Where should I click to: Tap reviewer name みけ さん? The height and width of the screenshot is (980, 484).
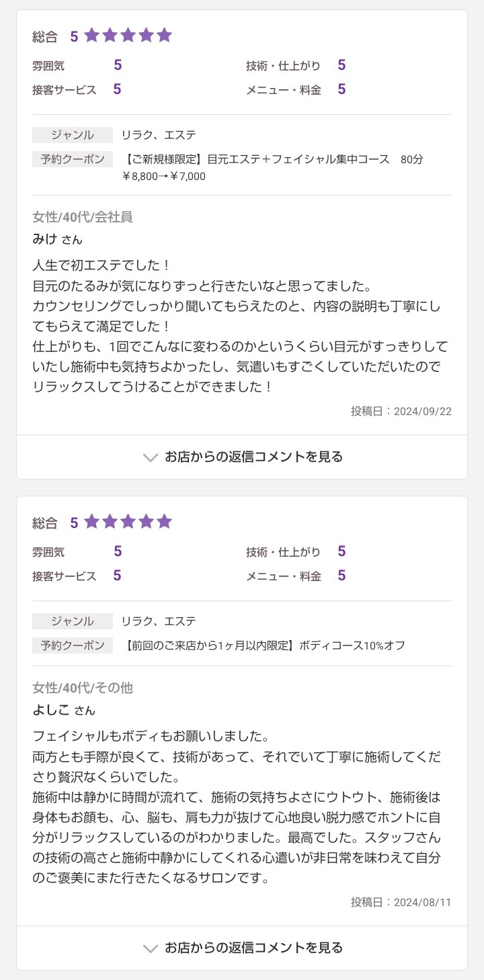click(x=58, y=239)
